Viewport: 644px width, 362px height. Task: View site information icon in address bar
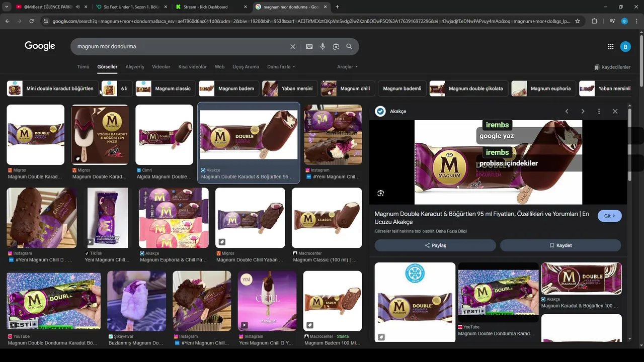point(46,21)
